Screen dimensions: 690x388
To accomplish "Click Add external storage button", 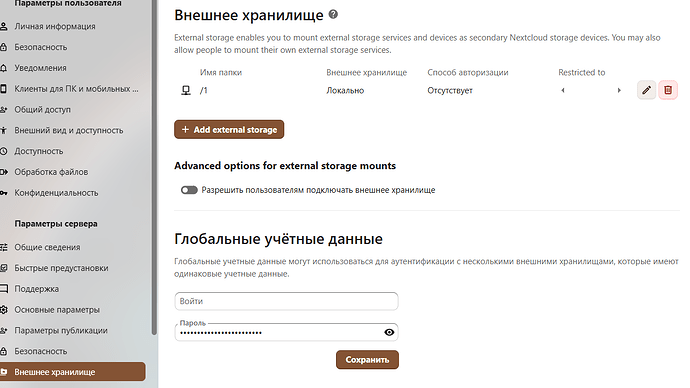I will pos(229,129).
